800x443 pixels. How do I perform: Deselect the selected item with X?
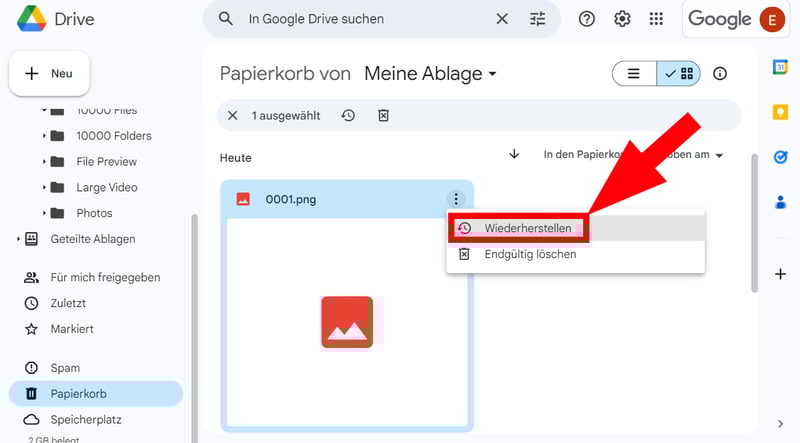[x=233, y=116]
